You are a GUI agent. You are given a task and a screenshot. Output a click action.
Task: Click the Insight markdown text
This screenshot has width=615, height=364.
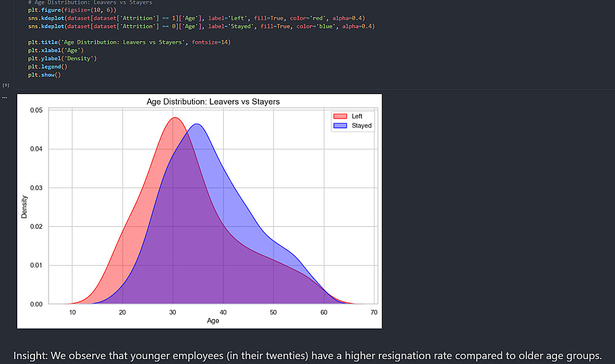coord(307,356)
